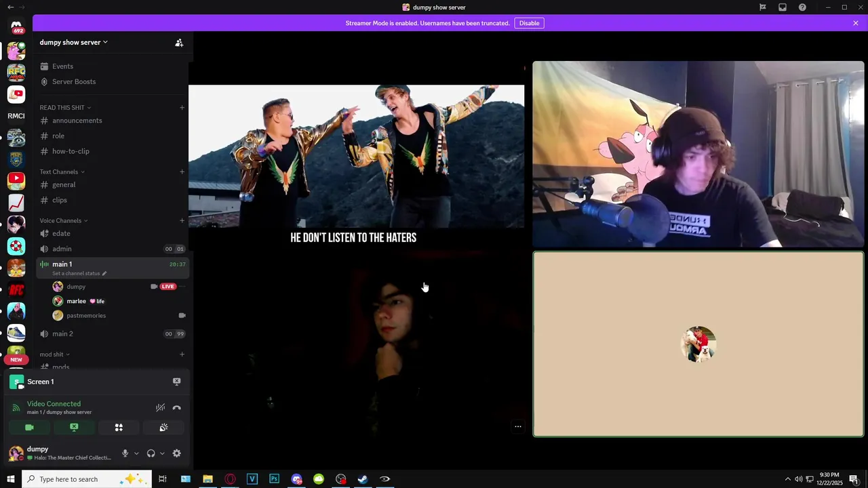Screen dimensions: 868x488
Task: Open File Explorer from taskbar
Action: (208, 479)
